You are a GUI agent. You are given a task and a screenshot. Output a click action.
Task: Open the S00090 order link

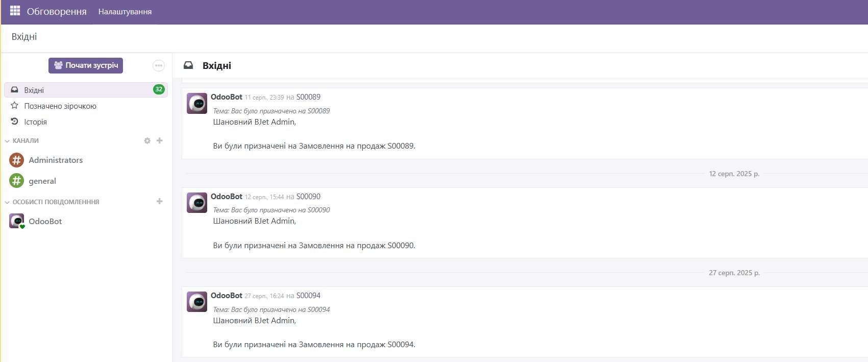pyautogui.click(x=308, y=197)
